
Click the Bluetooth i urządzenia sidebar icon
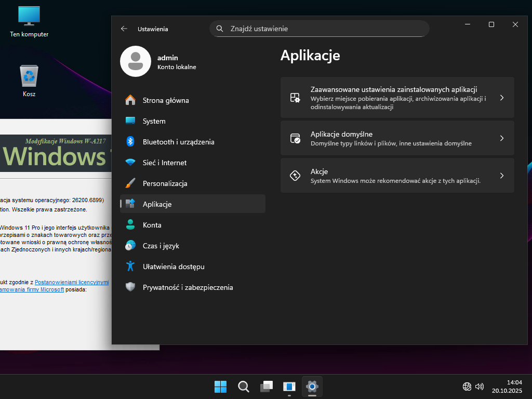coord(130,142)
